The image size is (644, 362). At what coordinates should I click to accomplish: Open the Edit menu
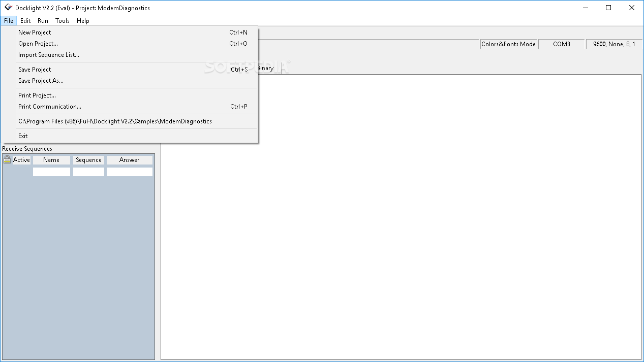click(25, 21)
